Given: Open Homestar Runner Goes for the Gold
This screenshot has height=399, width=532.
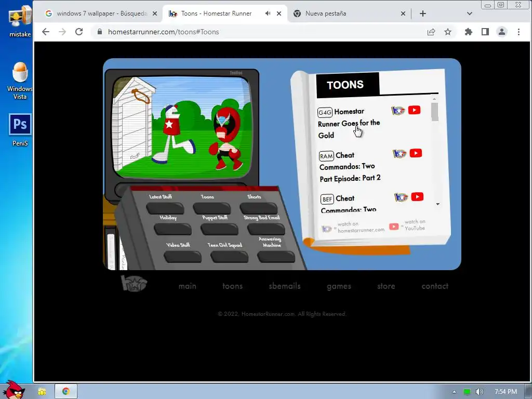Looking at the screenshot, I should point(349,123).
